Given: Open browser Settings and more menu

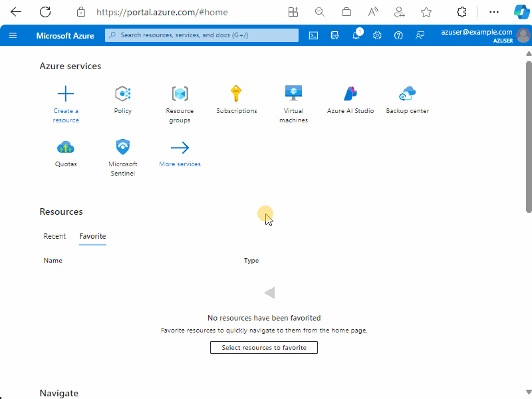Looking at the screenshot, I should (494, 12).
